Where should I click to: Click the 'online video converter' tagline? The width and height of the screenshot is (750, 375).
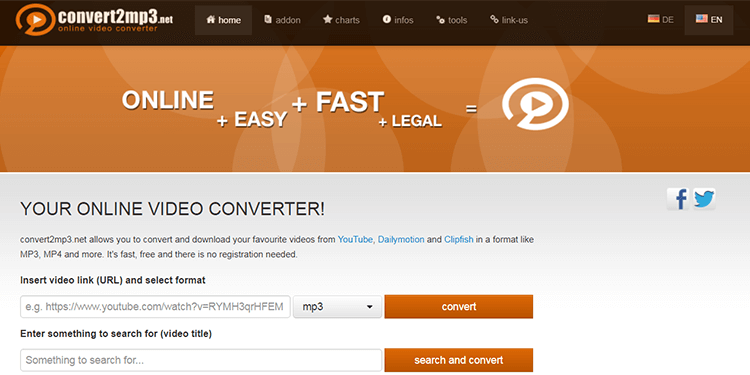pyautogui.click(x=108, y=29)
